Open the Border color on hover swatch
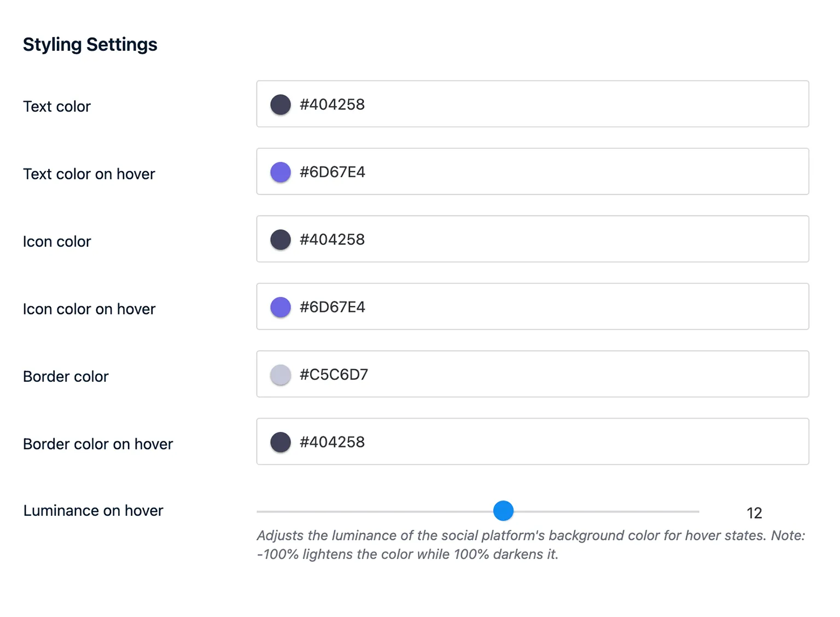 click(281, 442)
